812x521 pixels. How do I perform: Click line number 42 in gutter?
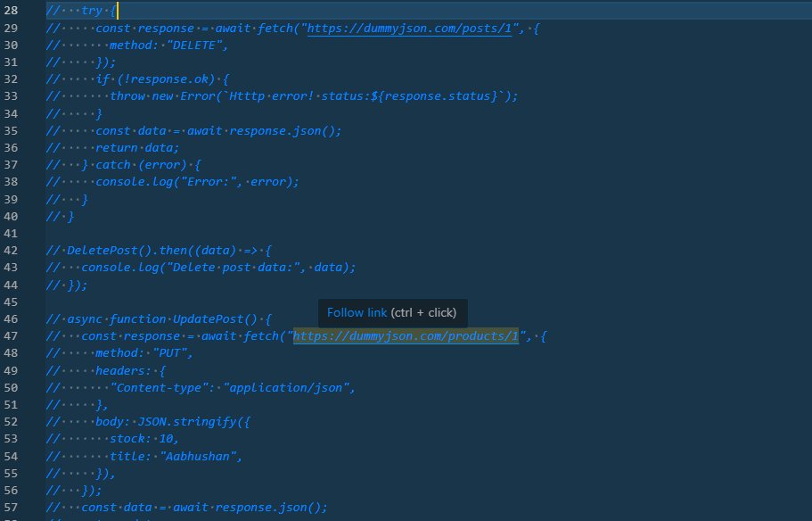[x=11, y=251]
